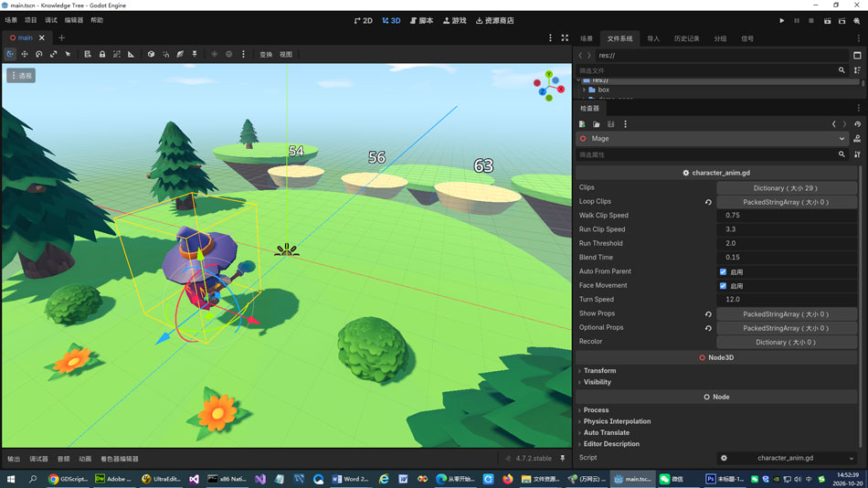Open the 视图 view menu
This screenshot has height=488, width=868.
tap(286, 54)
